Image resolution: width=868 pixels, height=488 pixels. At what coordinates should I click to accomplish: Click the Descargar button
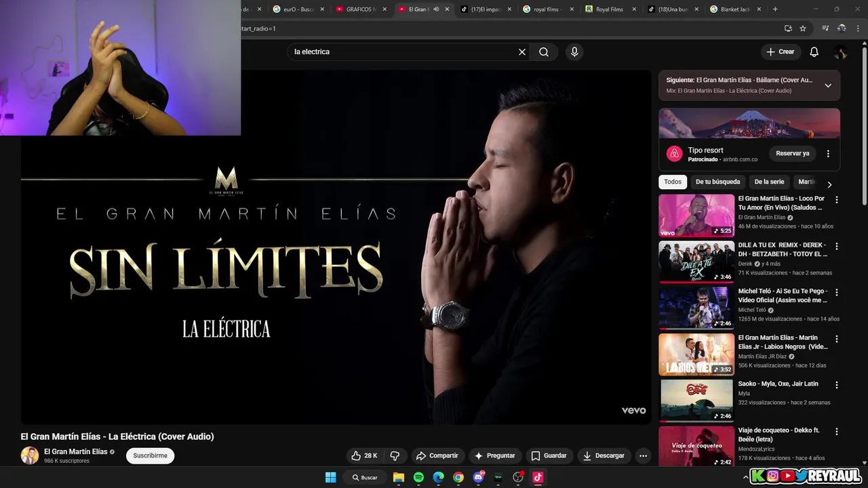(x=604, y=455)
